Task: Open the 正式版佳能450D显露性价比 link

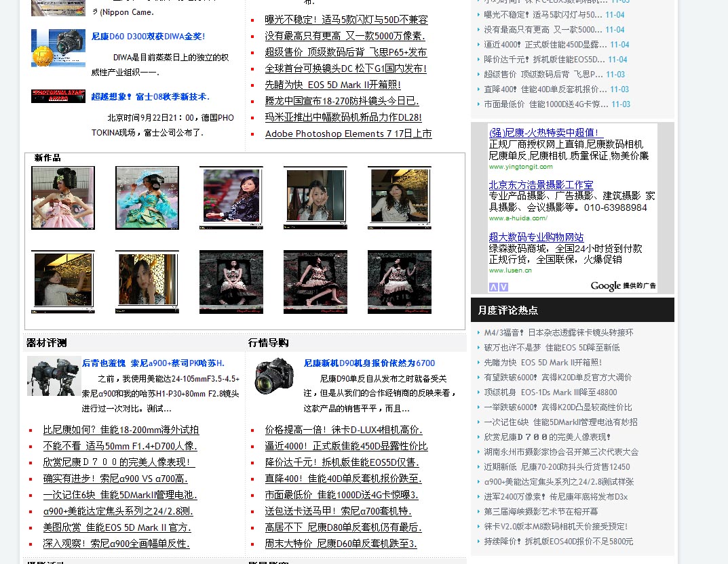Action: pos(346,446)
